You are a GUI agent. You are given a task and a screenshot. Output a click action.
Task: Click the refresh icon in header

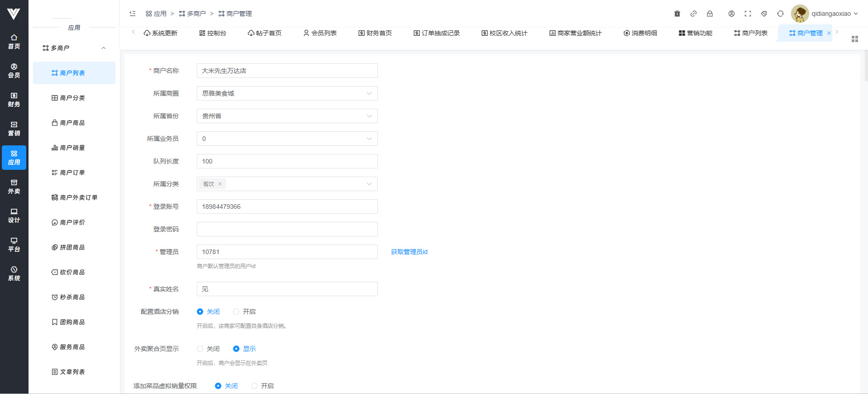780,14
